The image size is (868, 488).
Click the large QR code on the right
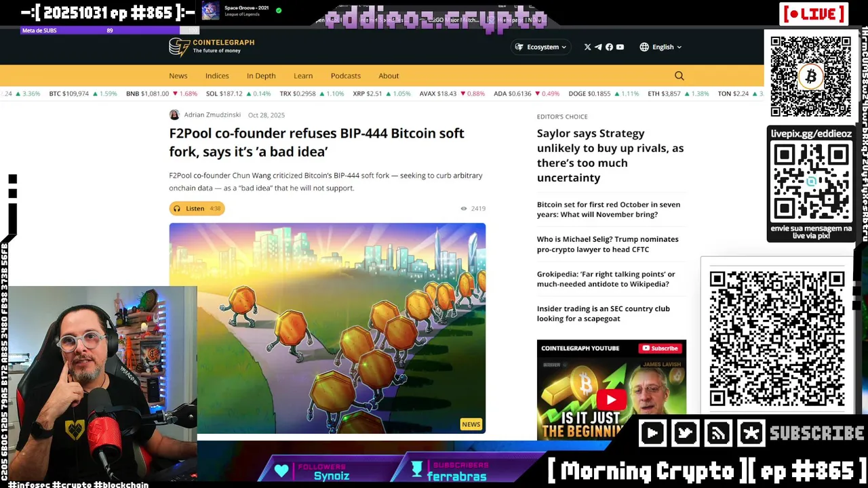click(777, 338)
